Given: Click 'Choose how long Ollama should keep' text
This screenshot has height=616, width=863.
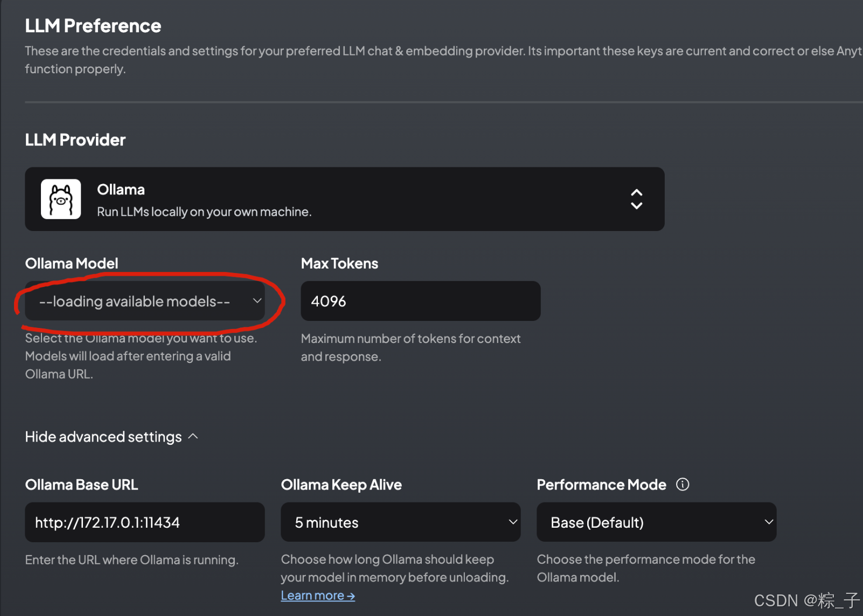Looking at the screenshot, I should click(x=387, y=559).
